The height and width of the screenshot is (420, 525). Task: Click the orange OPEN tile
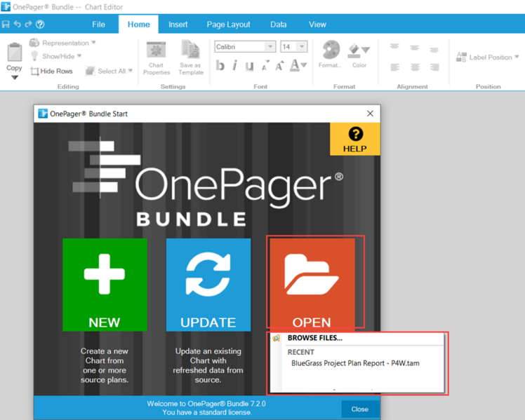coord(312,283)
